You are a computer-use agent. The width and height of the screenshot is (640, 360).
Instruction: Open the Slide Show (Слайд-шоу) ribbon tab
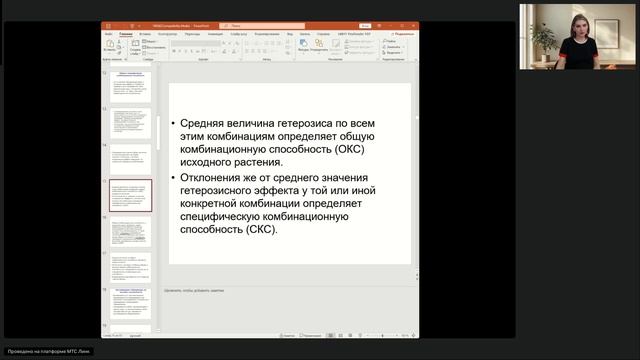[x=239, y=34]
